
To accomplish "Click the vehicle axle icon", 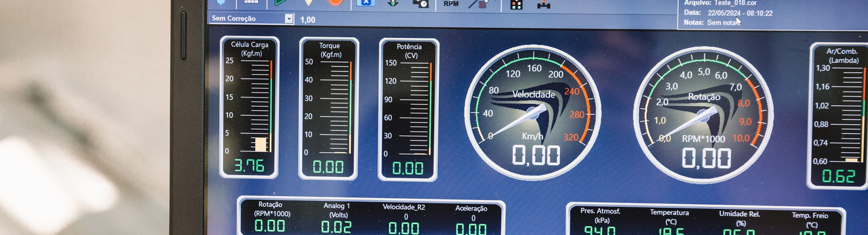I will tap(543, 5).
